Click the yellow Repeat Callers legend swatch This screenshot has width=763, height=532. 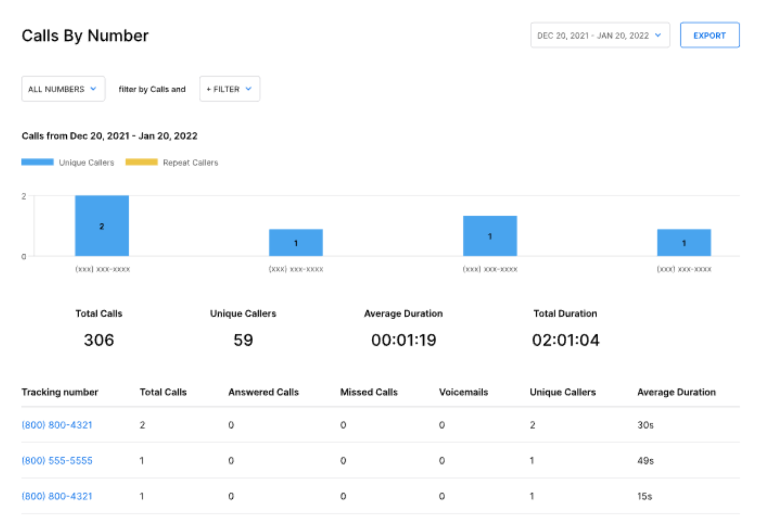click(x=141, y=161)
